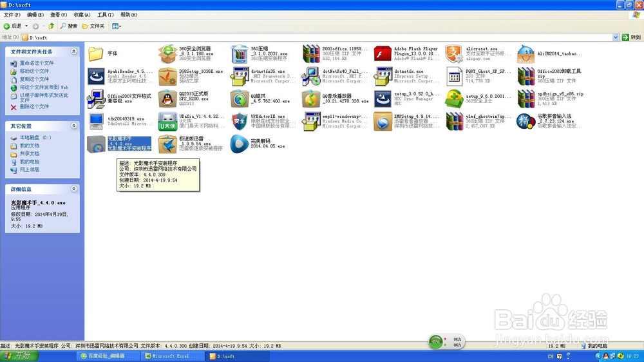Collapse the 其它位置 panel
Screen dimensions: 644x362
tap(74, 126)
